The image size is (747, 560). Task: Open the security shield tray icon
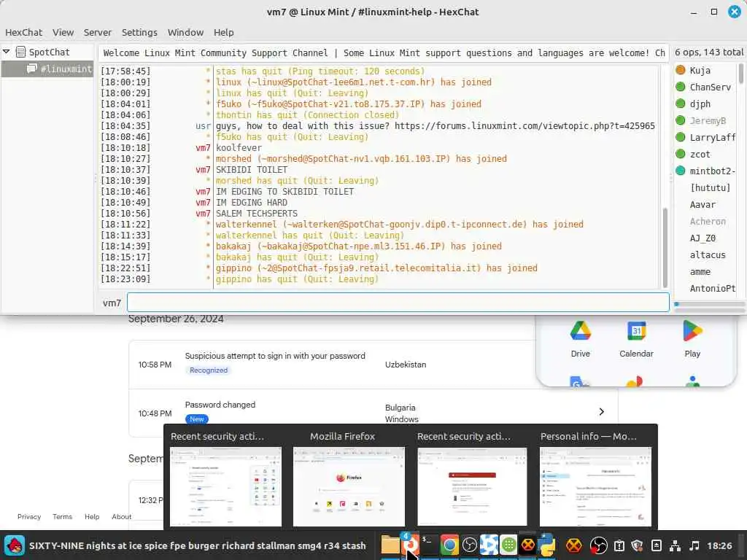(x=638, y=545)
